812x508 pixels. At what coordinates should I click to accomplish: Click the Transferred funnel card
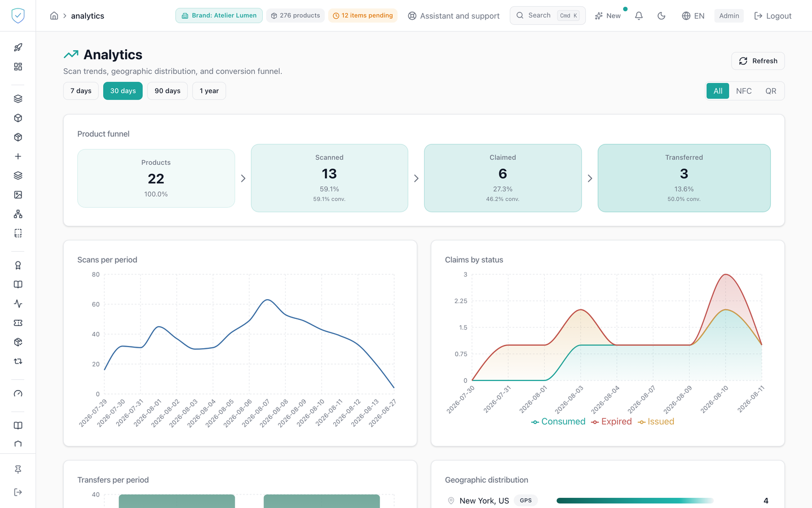point(684,178)
